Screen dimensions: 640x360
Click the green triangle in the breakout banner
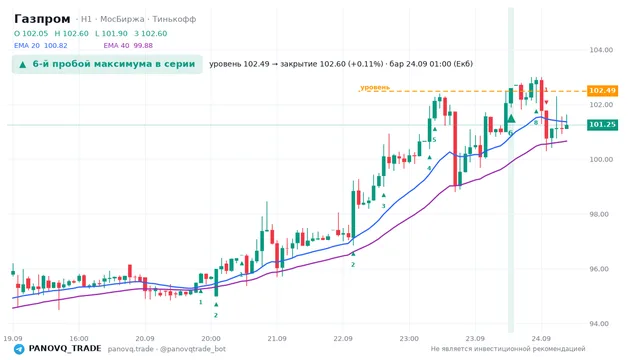pyautogui.click(x=23, y=64)
